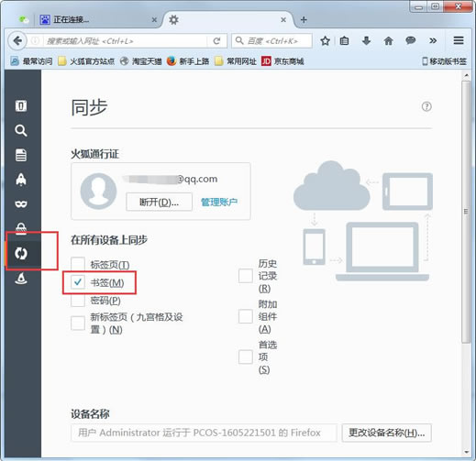The width and height of the screenshot is (476, 461).
Task: Open the downloads arrow icon
Action: click(x=366, y=40)
